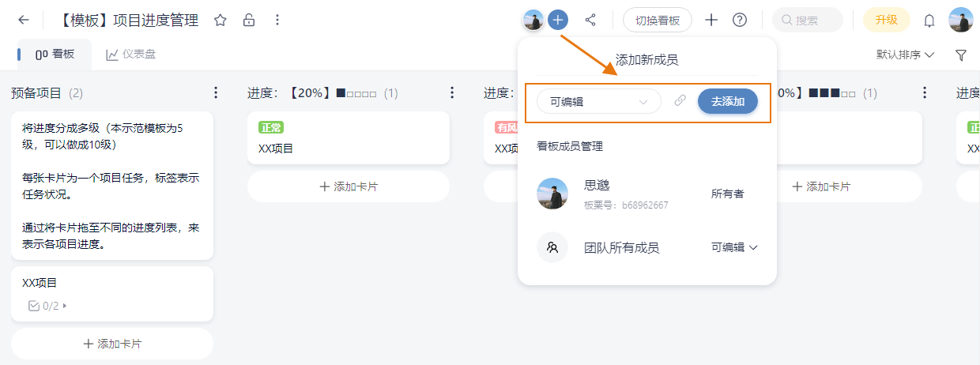This screenshot has height=365, width=980.
Task: Click the filter funnel icon
Action: pyautogui.click(x=961, y=55)
